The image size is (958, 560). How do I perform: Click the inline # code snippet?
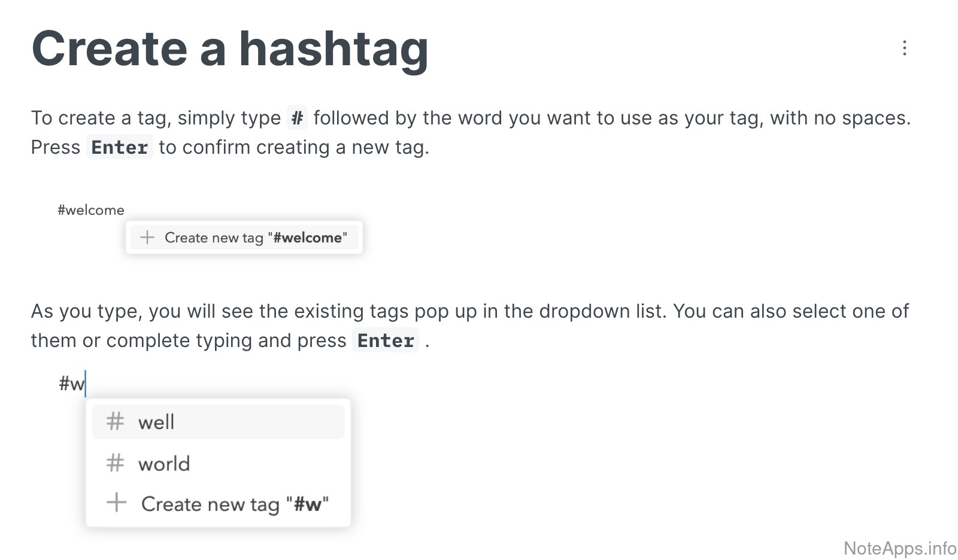coord(297,118)
